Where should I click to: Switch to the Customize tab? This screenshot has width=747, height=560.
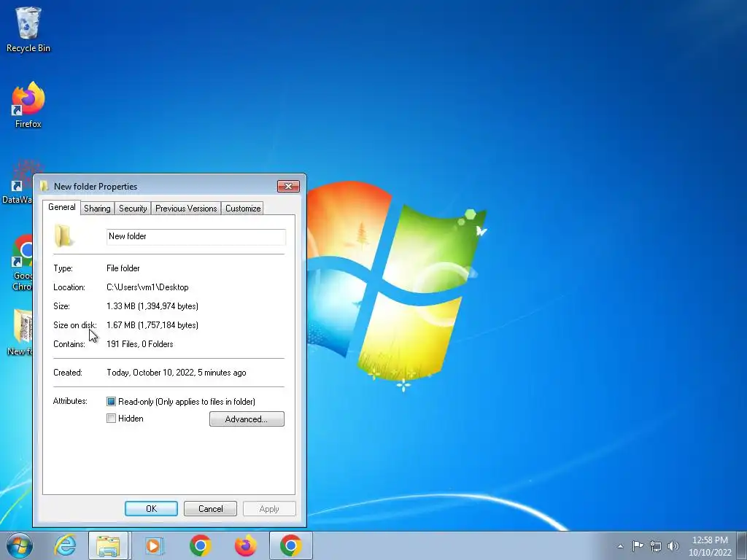click(243, 208)
